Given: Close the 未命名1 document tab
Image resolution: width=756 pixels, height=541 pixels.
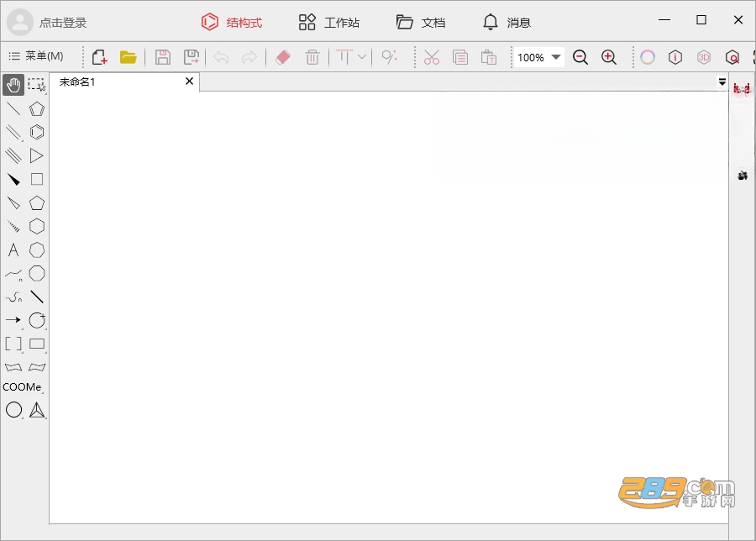Looking at the screenshot, I should 190,81.
